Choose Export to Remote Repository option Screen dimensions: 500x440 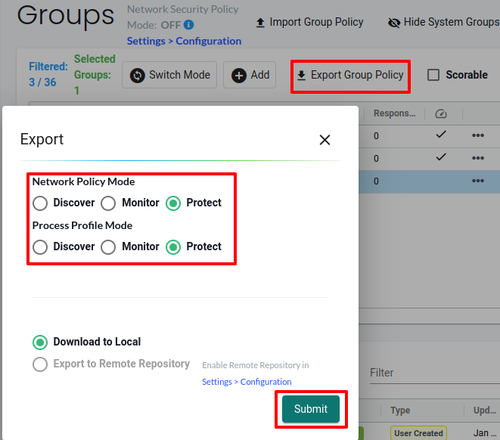pyautogui.click(x=40, y=364)
